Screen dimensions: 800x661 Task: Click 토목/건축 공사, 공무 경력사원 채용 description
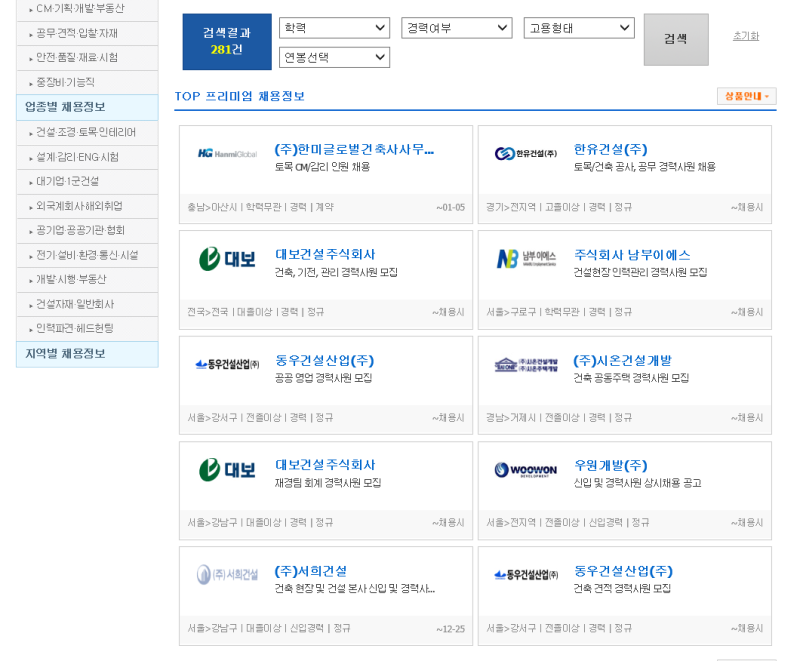point(645,167)
